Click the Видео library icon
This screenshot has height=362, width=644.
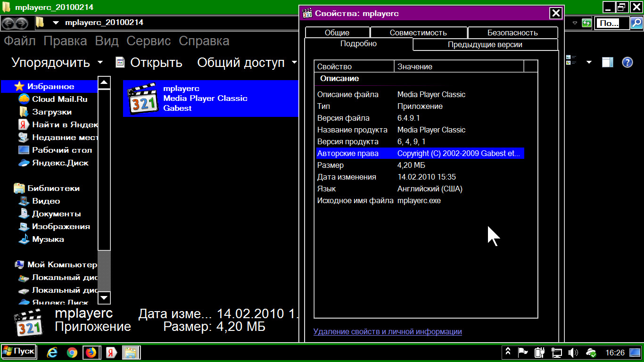pyautogui.click(x=24, y=201)
